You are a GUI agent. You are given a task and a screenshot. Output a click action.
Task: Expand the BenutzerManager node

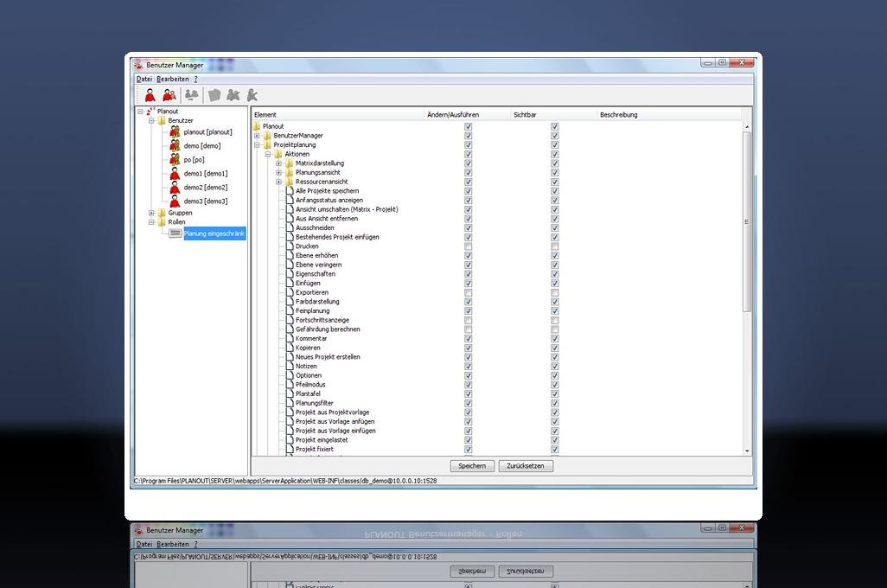click(257, 136)
